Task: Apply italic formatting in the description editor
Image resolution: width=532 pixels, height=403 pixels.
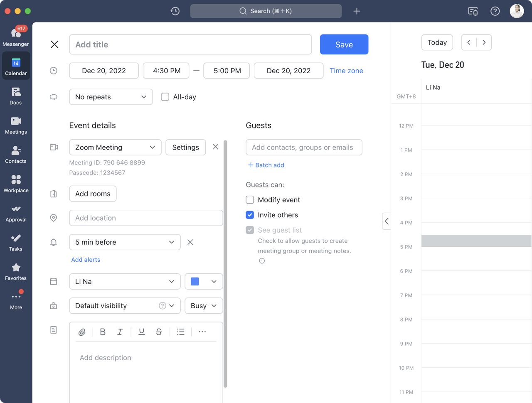Action: pyautogui.click(x=120, y=332)
